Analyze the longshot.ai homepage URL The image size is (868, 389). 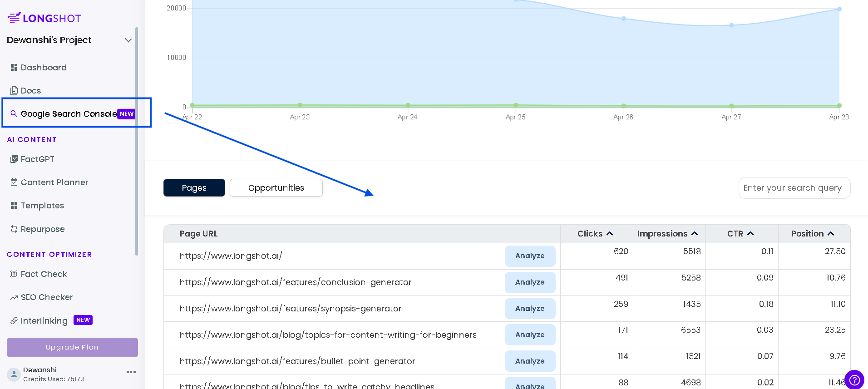point(530,256)
